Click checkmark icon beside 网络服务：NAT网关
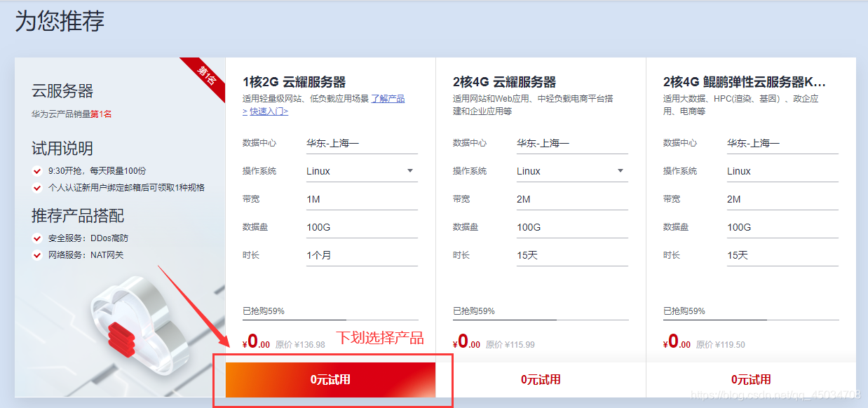Viewport: 868px width, 408px height. coord(37,255)
